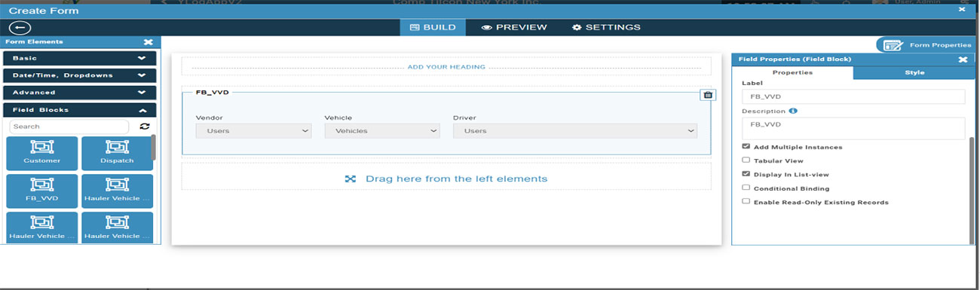Delete the FB_VVD field block
980x290 pixels.
coord(708,95)
